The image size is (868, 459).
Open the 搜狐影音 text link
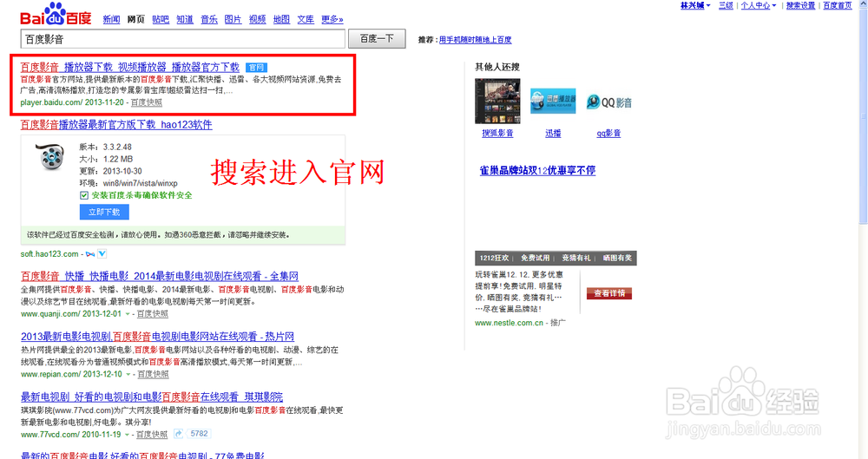coord(497,134)
